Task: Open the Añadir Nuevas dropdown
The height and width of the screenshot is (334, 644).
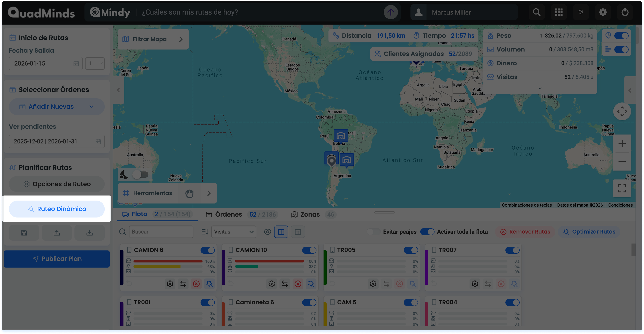Action: coord(57,107)
